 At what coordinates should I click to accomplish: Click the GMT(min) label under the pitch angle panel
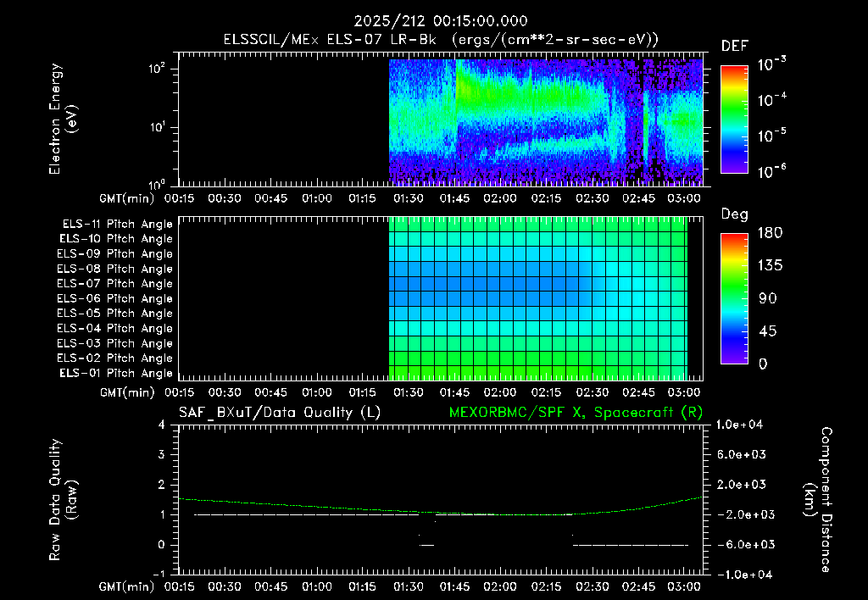pos(127,393)
